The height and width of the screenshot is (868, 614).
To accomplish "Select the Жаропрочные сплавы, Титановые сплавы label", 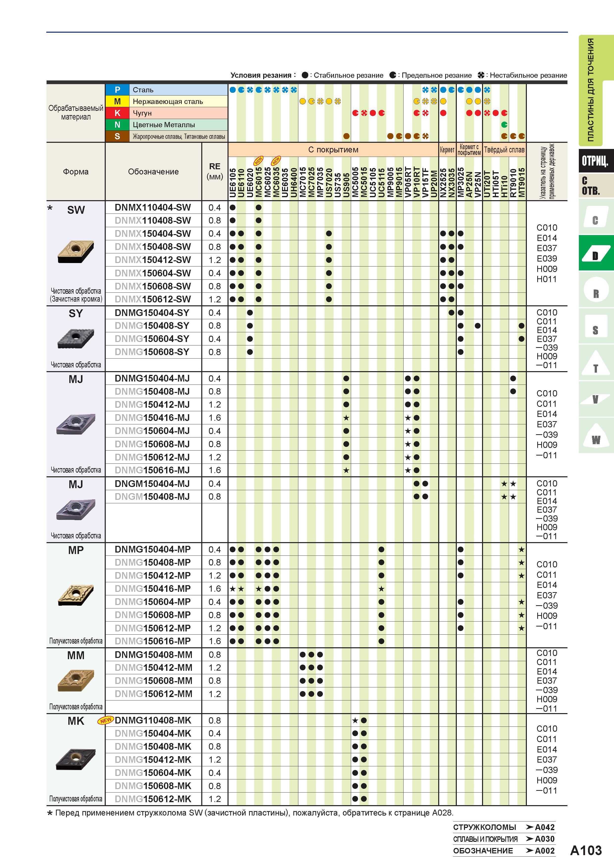I will [x=179, y=137].
